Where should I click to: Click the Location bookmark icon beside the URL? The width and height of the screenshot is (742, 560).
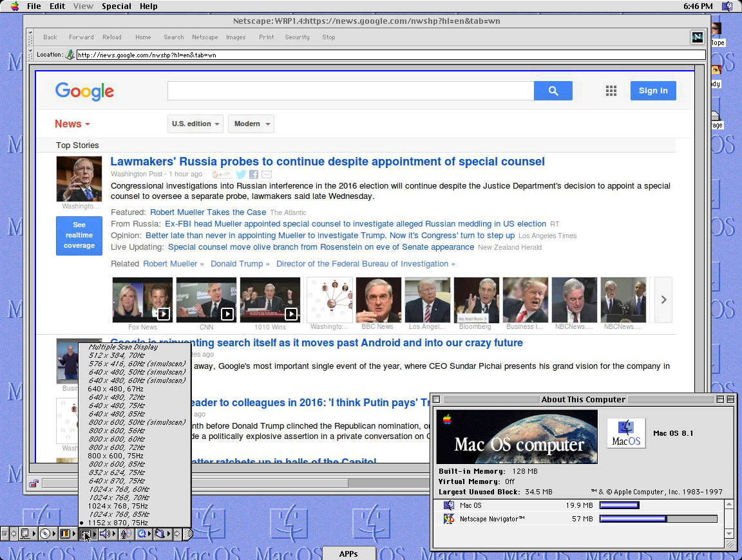point(70,55)
